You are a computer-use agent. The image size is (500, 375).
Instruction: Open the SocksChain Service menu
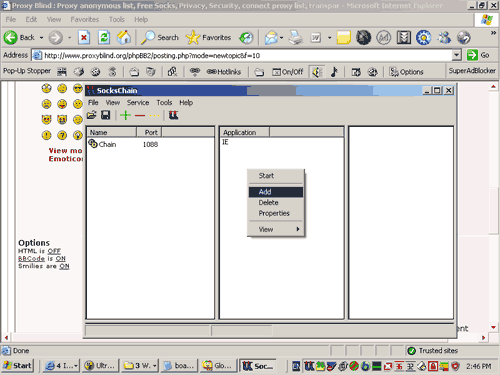click(138, 102)
